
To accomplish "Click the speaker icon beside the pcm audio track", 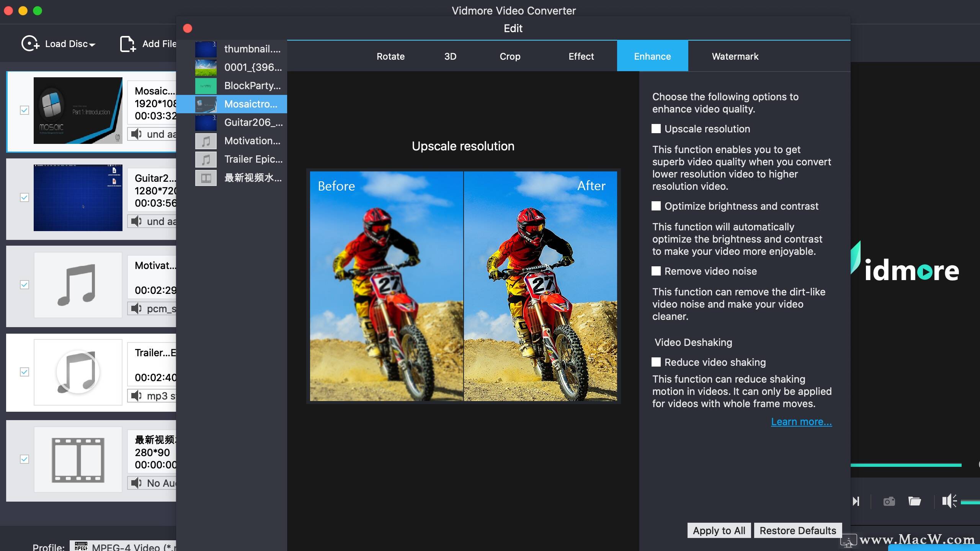I will pos(136,309).
